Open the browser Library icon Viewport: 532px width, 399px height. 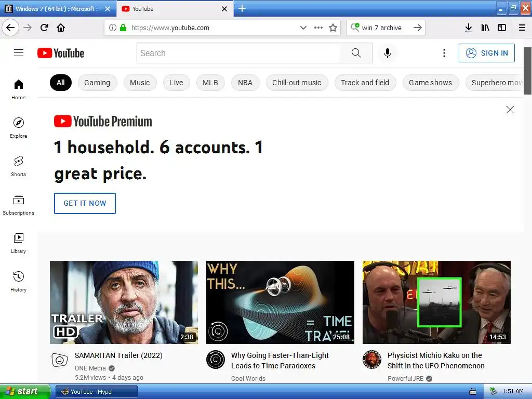485,28
